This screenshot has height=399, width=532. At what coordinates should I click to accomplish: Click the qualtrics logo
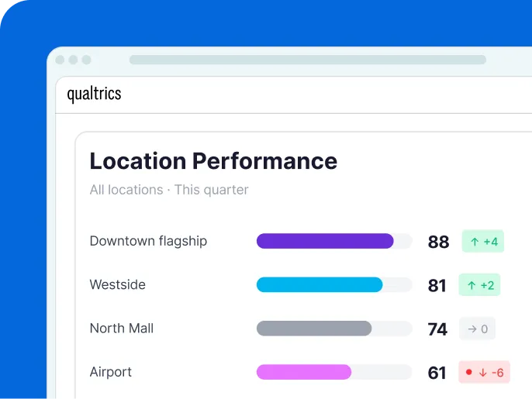(94, 94)
